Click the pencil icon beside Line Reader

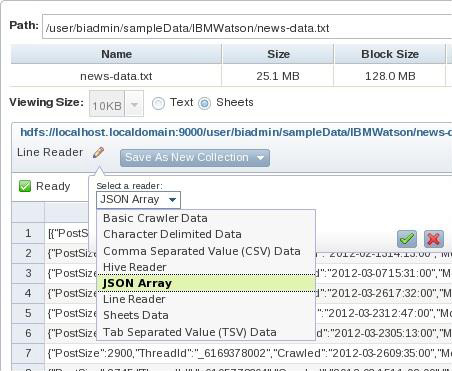(99, 153)
